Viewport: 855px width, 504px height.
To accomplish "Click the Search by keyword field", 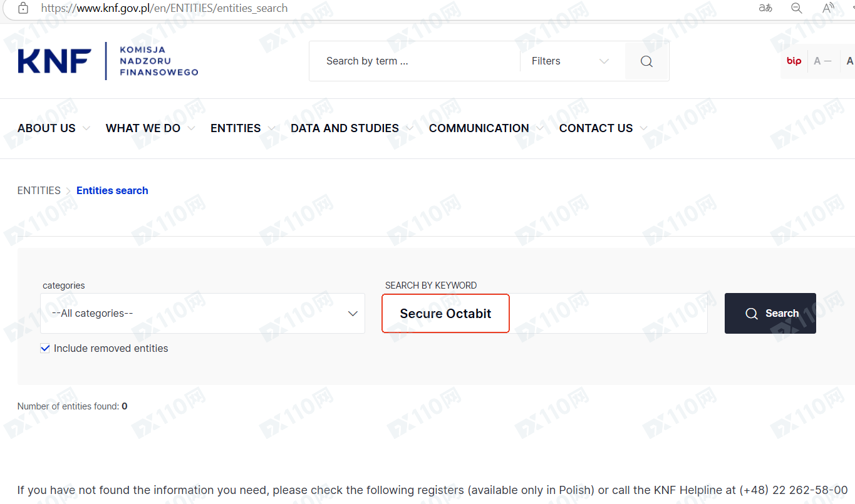I will 545,313.
